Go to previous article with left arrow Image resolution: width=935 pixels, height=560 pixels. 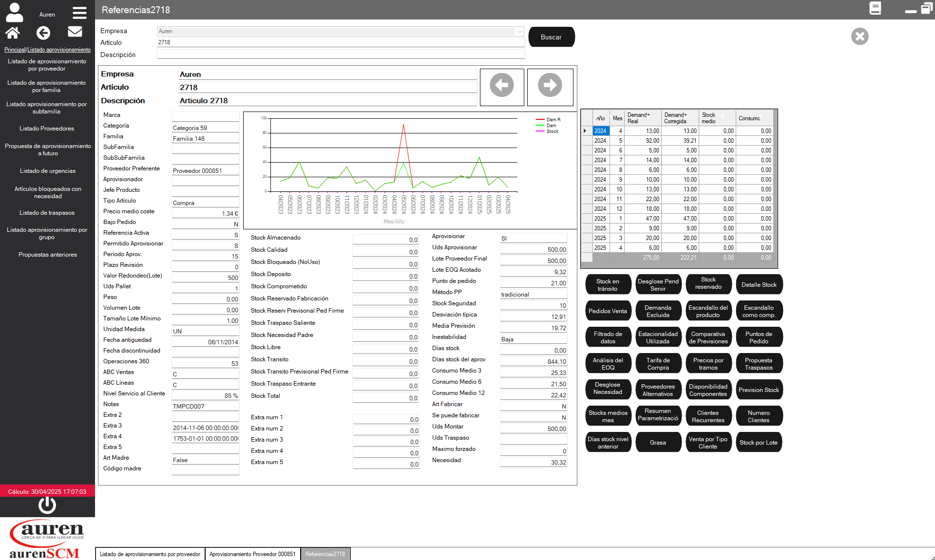point(502,86)
